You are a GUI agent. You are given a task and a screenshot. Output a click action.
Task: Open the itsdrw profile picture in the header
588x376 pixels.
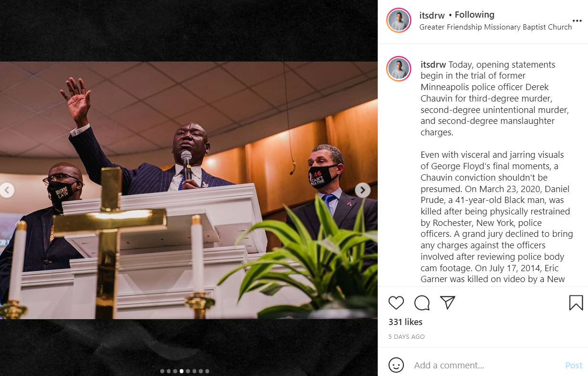[399, 20]
